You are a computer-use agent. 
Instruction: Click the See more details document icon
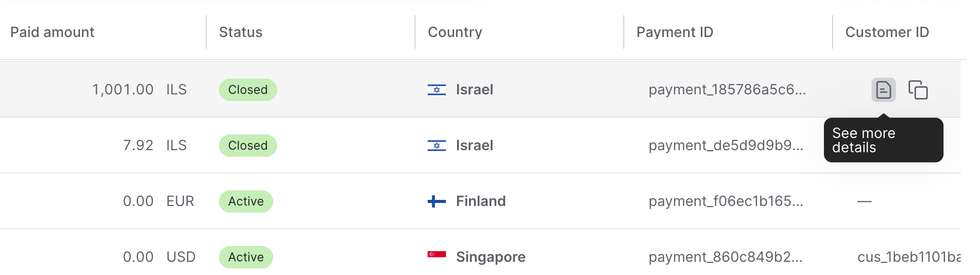[883, 90]
